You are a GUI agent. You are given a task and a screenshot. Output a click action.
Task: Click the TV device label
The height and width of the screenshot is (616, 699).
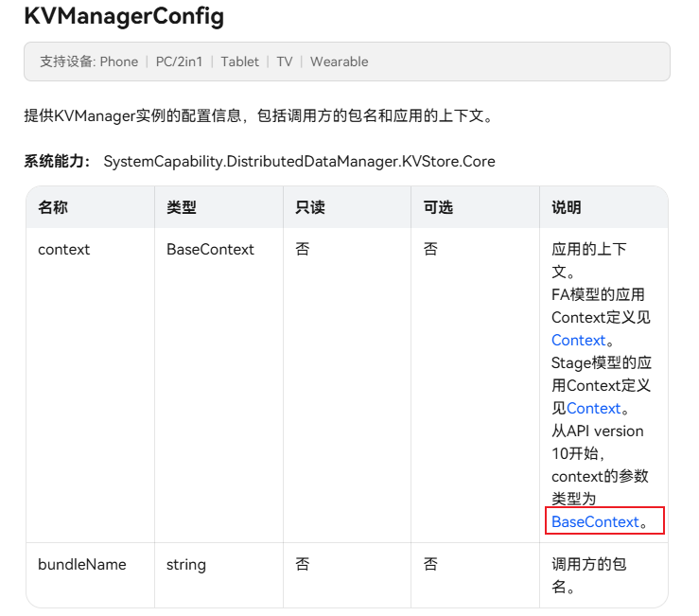click(x=285, y=62)
